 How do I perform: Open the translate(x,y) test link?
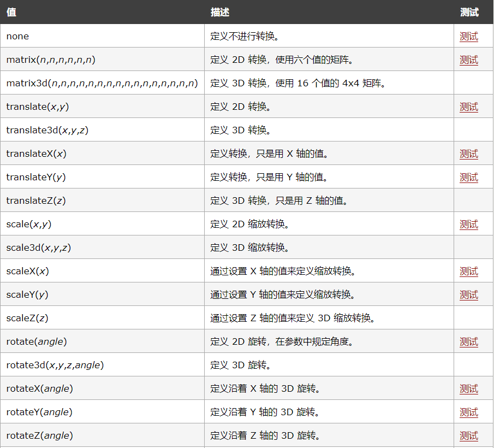pos(468,107)
